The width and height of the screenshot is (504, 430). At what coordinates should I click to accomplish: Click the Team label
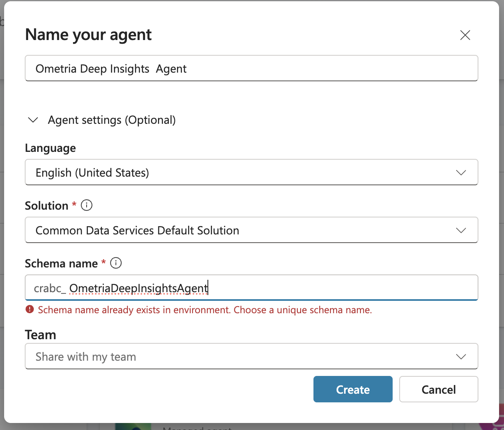point(40,335)
